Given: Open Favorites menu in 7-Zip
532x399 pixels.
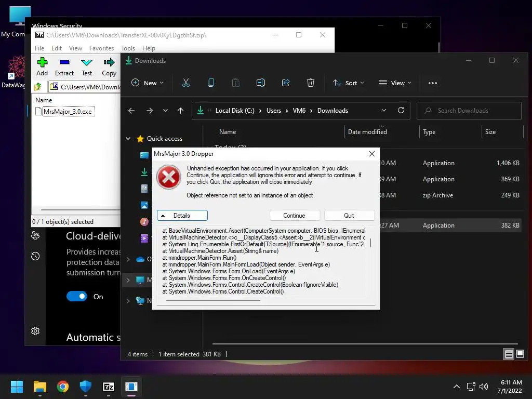Looking at the screenshot, I should [101, 48].
